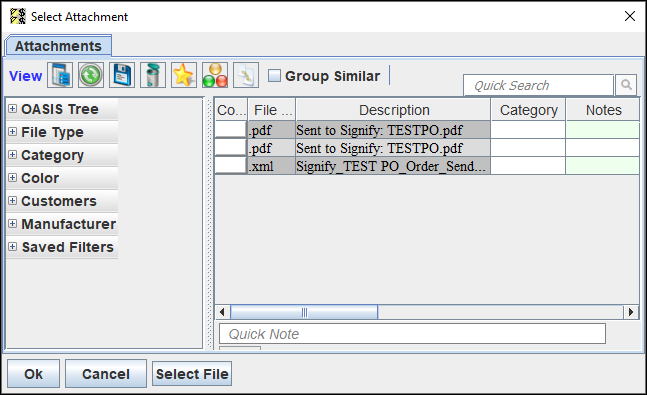This screenshot has width=647, height=395.
Task: Expand the OASIS Tree node
Action: 13,109
